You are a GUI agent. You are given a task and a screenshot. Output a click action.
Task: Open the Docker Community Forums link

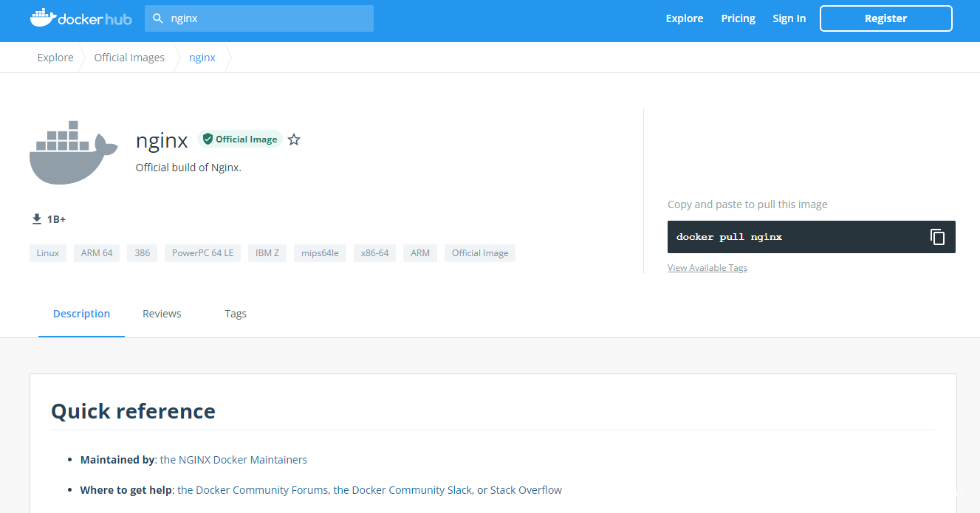coord(254,490)
